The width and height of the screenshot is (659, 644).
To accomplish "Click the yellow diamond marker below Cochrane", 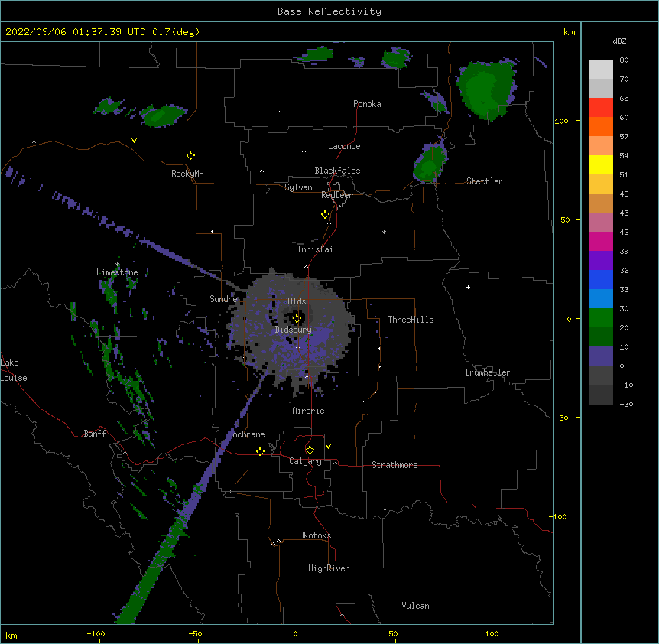I will pyautogui.click(x=260, y=451).
